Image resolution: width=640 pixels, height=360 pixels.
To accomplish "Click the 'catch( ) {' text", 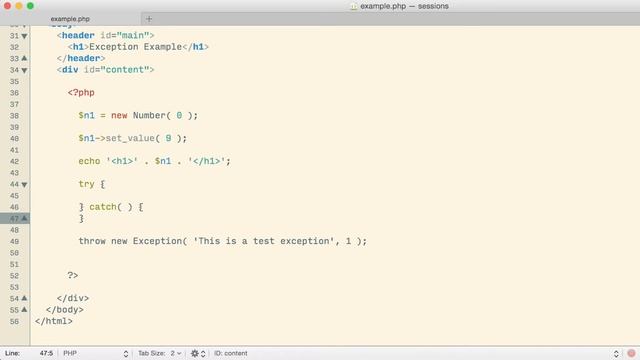I will 116,207.
